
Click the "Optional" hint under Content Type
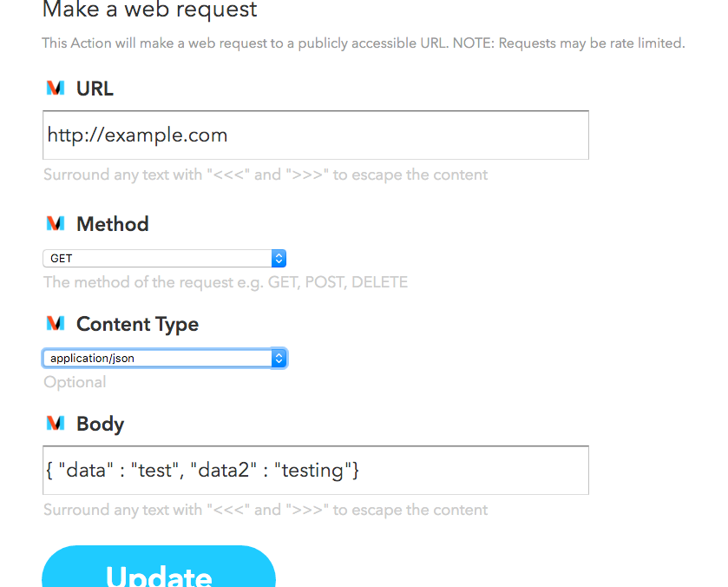(75, 382)
